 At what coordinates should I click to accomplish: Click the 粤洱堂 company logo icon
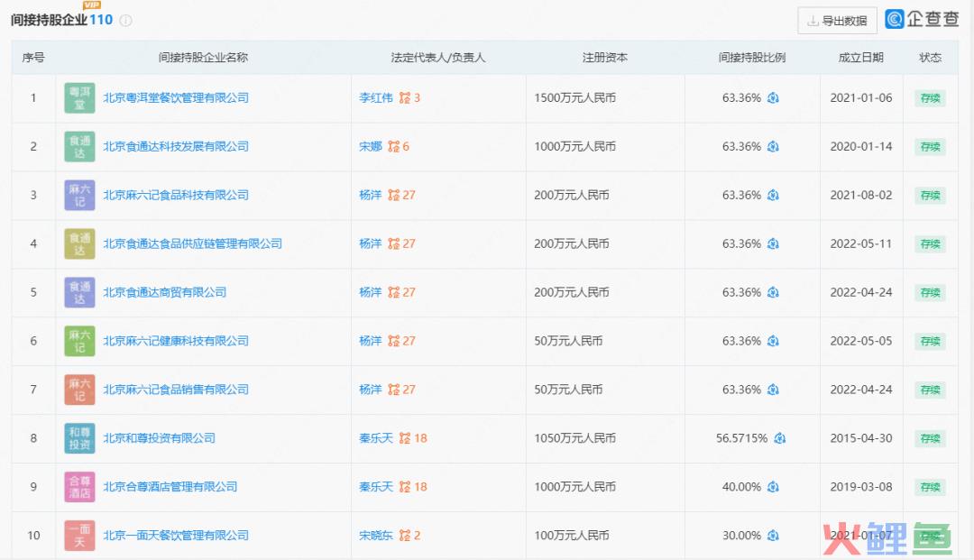79,98
